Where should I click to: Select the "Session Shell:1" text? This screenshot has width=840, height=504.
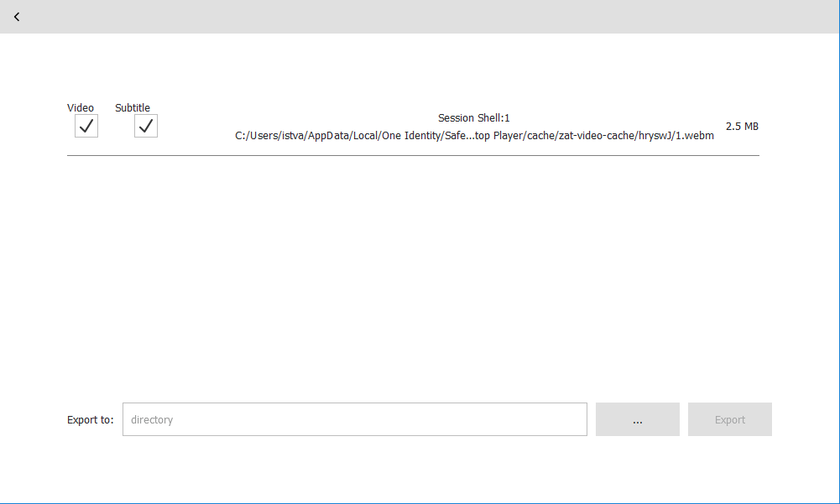[x=474, y=118]
